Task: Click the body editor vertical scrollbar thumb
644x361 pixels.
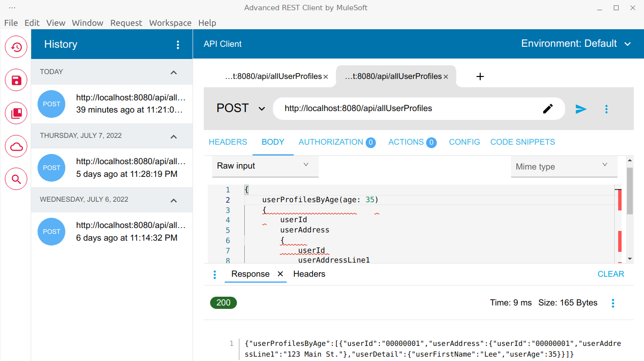Action: [x=630, y=190]
